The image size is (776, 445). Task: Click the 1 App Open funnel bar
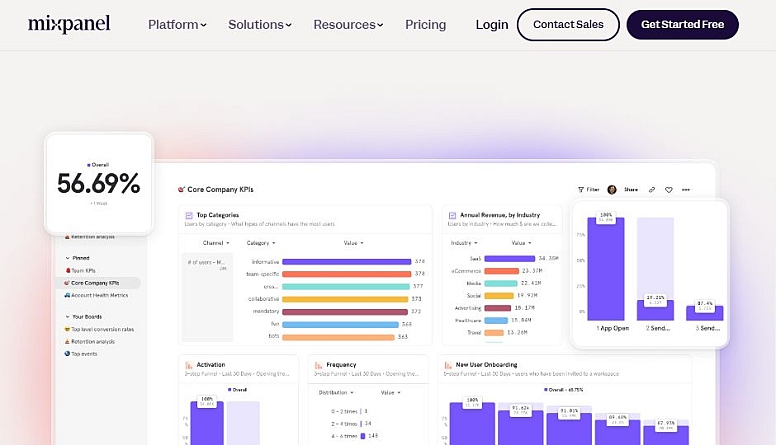[606, 269]
